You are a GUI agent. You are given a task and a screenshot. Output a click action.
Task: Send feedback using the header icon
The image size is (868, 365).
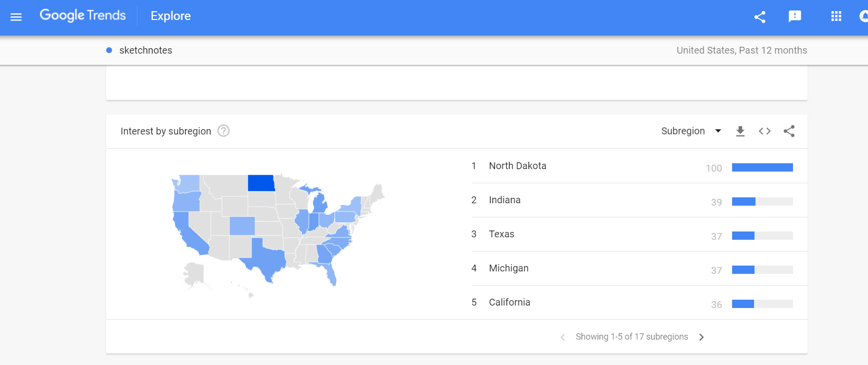pos(795,17)
